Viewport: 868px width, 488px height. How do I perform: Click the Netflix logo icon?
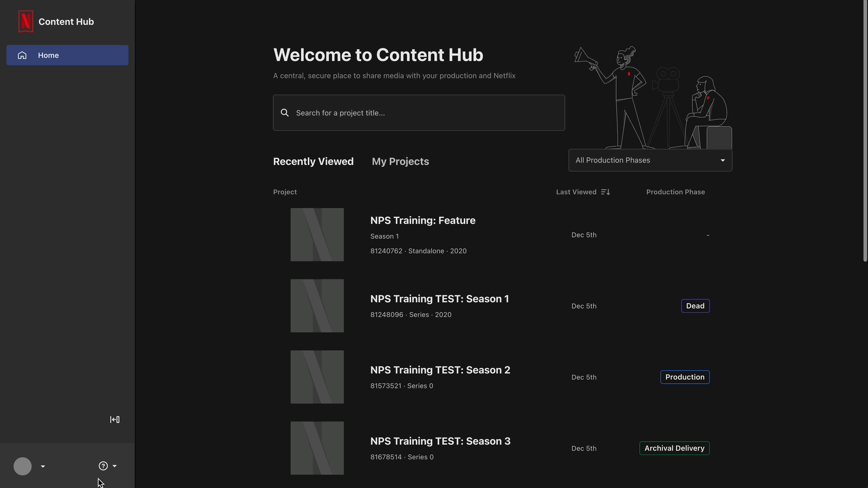tap(26, 21)
